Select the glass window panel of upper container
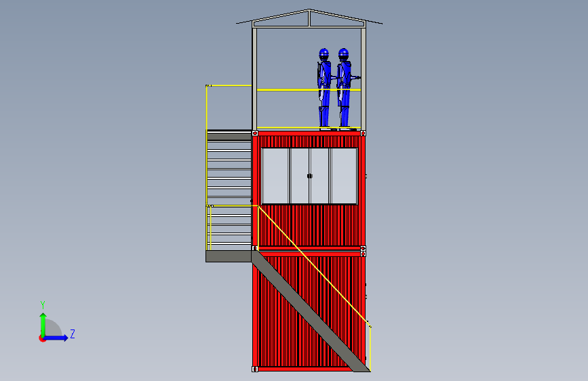 tap(309, 176)
